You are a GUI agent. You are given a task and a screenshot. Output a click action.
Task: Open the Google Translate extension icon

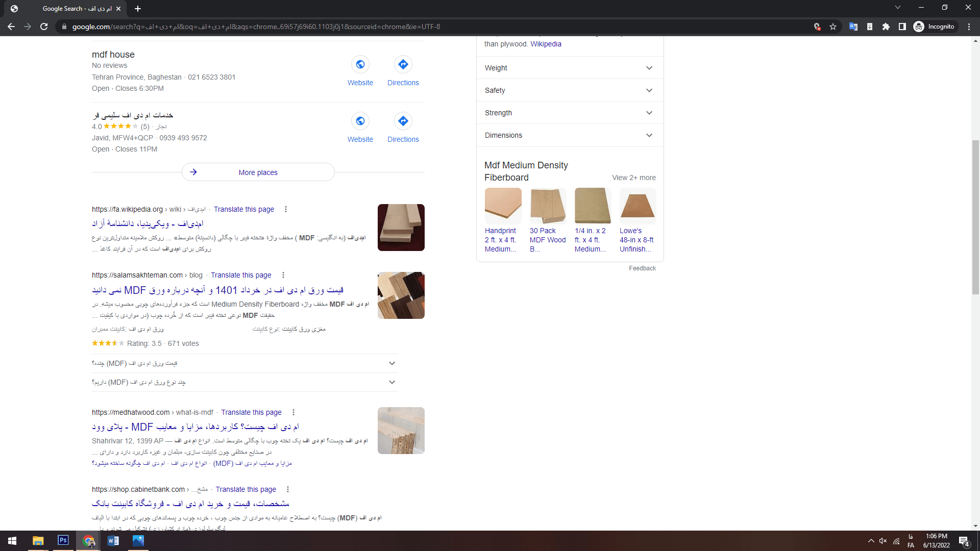853,27
